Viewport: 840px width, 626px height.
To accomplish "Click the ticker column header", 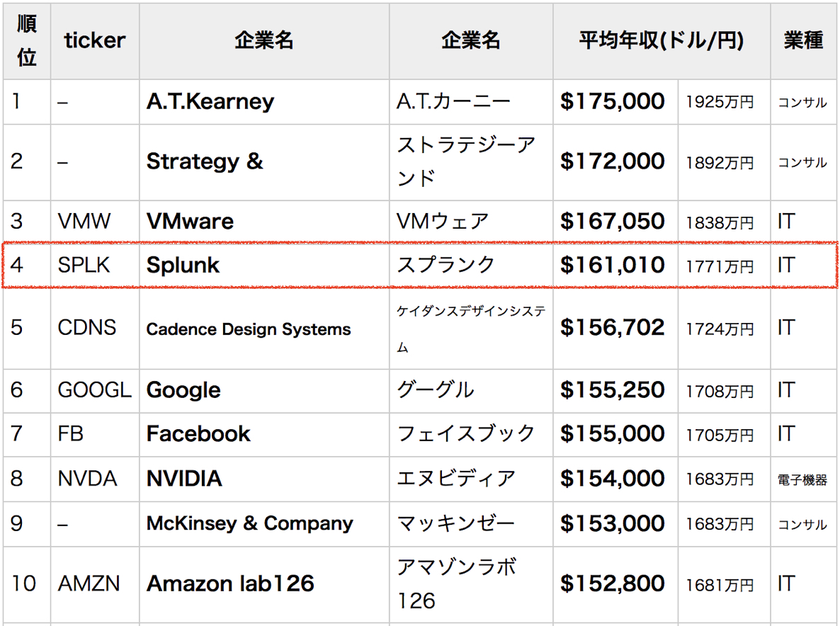I will 95,40.
